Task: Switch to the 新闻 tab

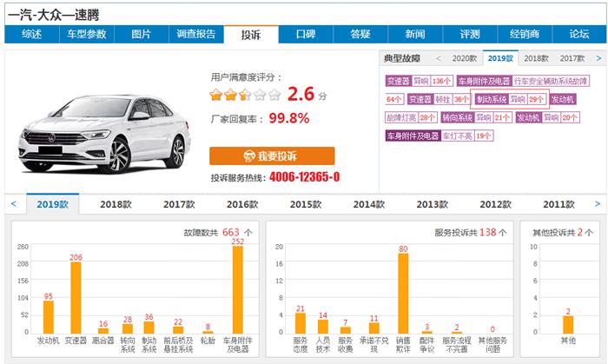Action: (x=415, y=34)
